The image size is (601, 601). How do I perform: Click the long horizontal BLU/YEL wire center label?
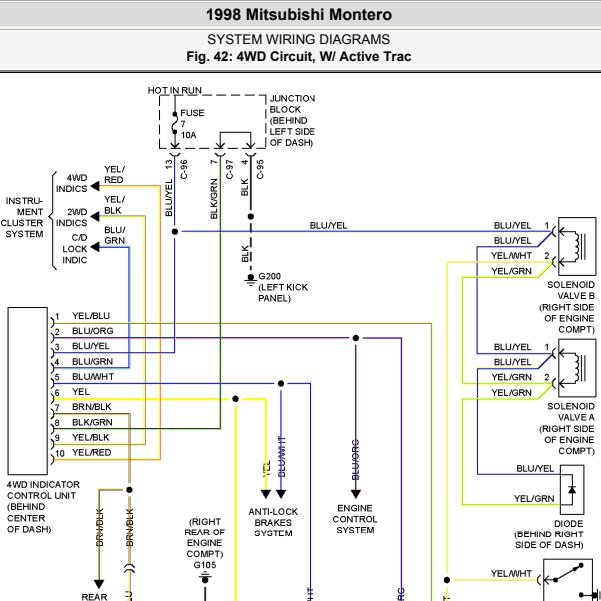[328, 226]
